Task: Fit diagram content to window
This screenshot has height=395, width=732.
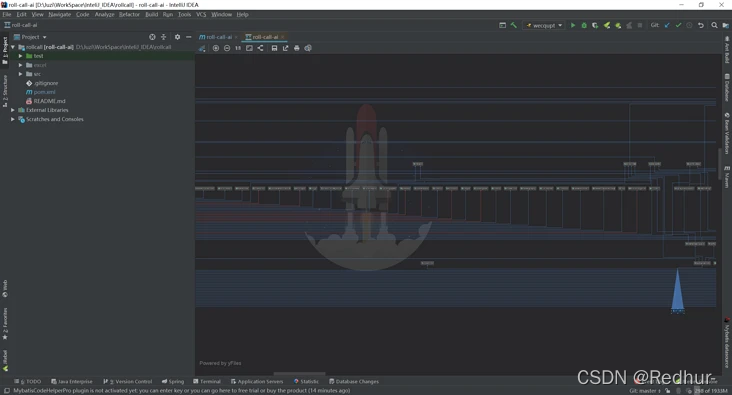Action: point(249,48)
